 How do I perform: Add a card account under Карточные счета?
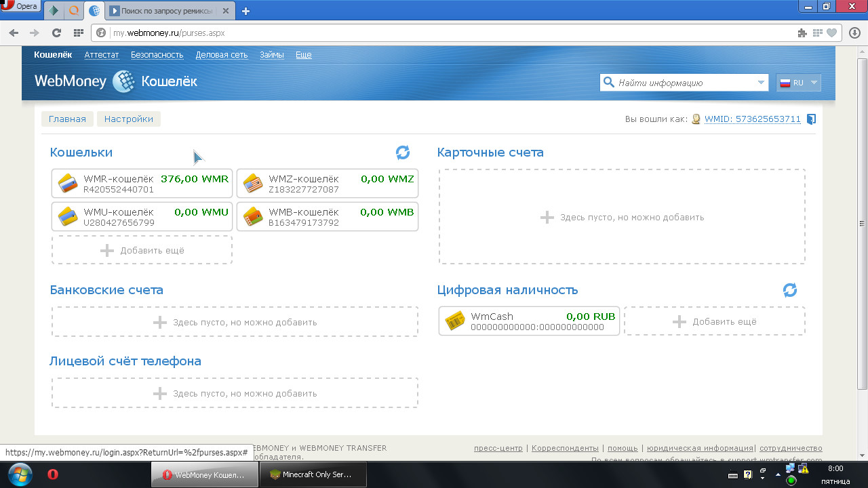(622, 217)
